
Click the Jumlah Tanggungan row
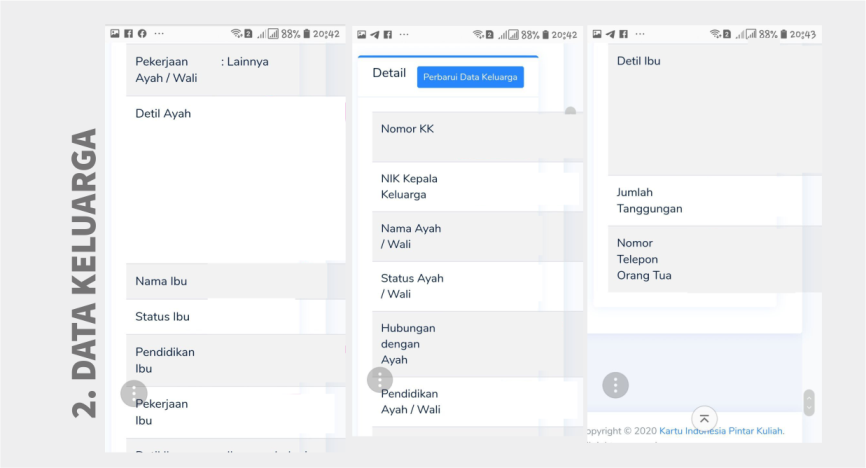715,201
